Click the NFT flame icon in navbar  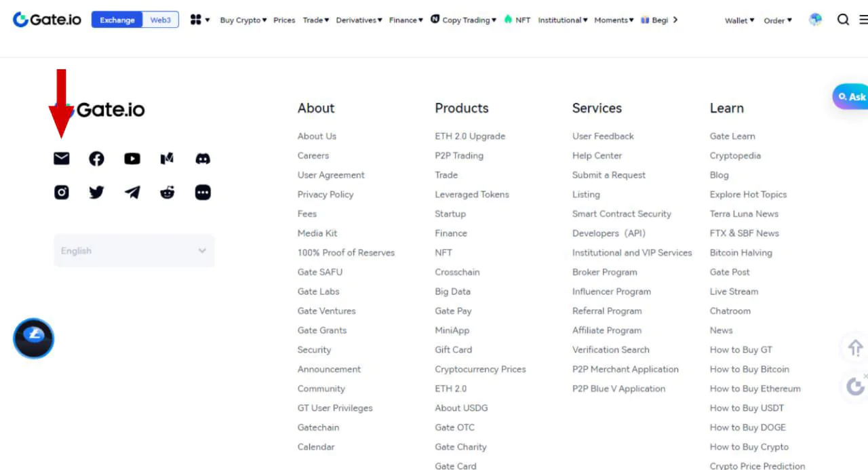[x=508, y=19]
